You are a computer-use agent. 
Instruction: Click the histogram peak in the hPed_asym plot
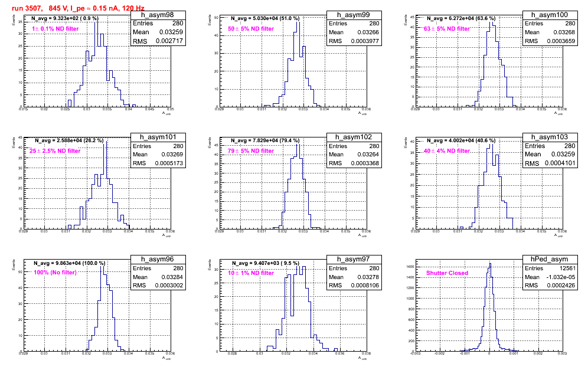pos(490,264)
